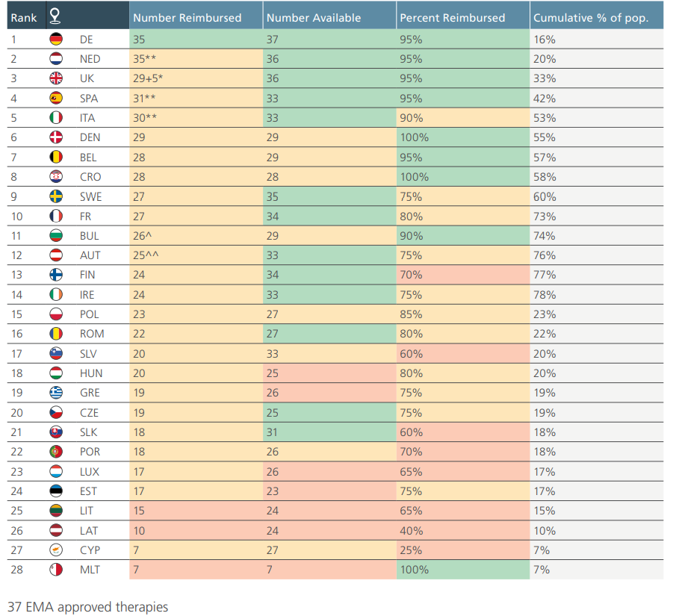This screenshot has height=616, width=676.
Task: Click the Germany flag icon
Action: [x=56, y=40]
